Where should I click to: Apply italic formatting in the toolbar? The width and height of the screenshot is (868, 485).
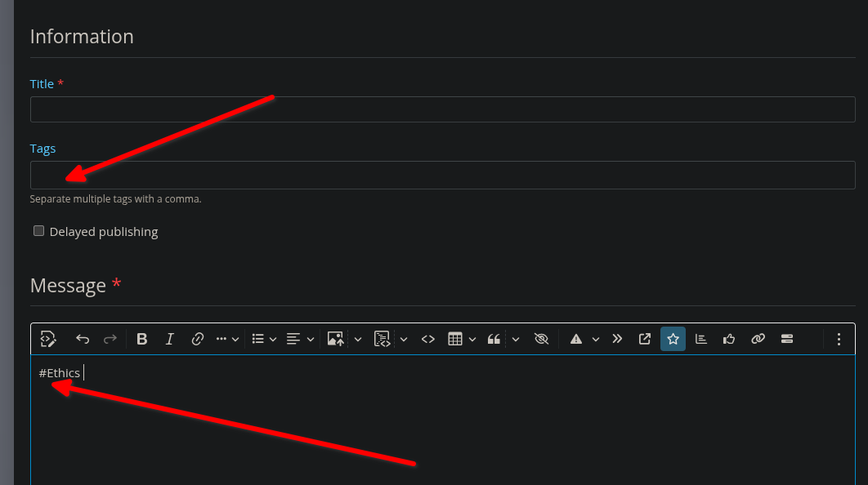(x=170, y=339)
